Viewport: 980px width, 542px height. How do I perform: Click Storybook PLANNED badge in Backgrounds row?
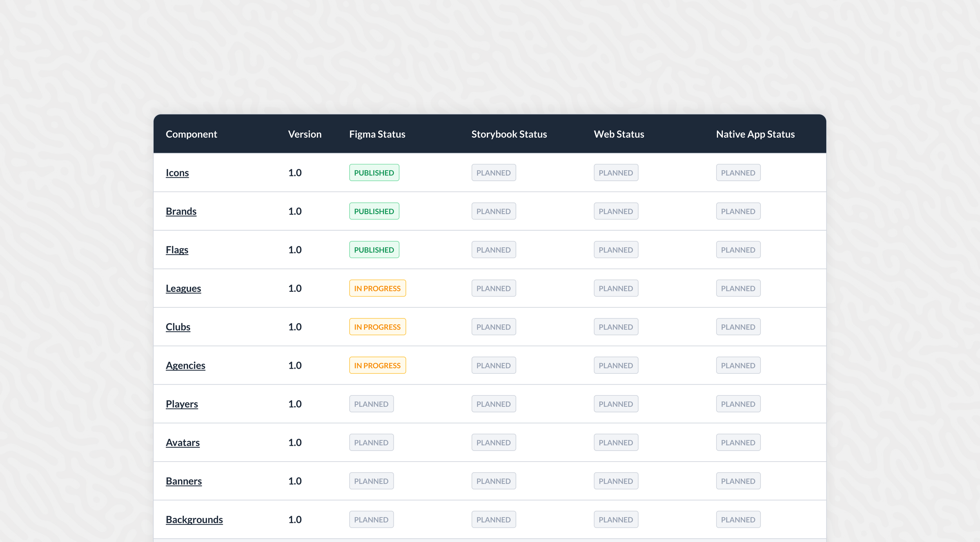pyautogui.click(x=494, y=519)
